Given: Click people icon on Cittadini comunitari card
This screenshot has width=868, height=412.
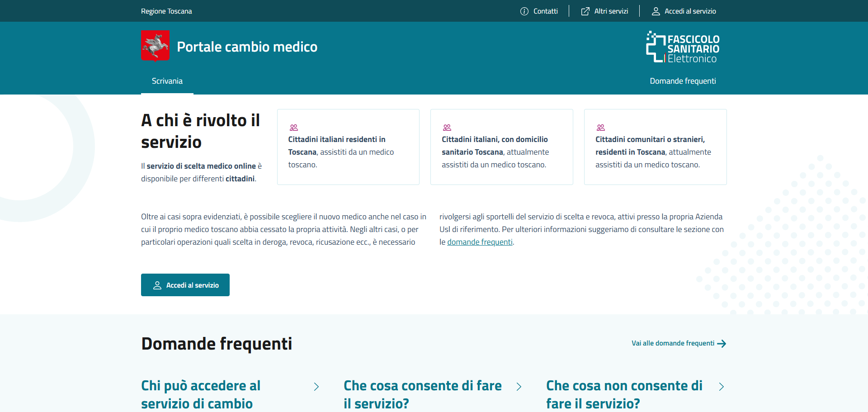Looking at the screenshot, I should click(601, 128).
